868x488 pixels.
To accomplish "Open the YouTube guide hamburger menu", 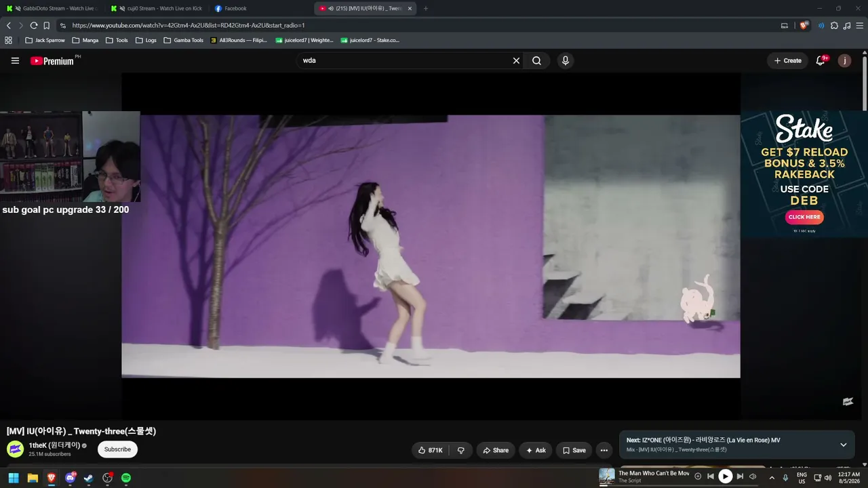I will click(x=15, y=60).
